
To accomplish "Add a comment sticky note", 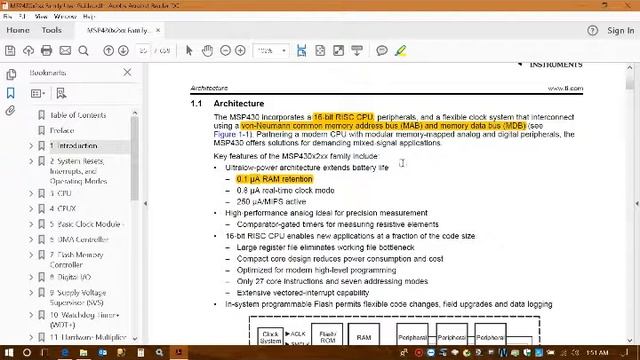I will (x=382, y=51).
